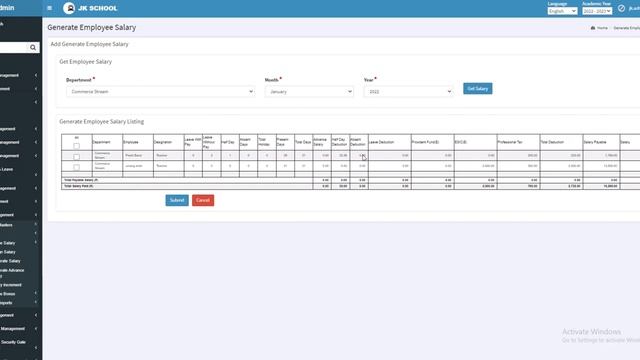640x360 pixels.
Task: Tick the checkbox of the second employee row
Action: pos(76,167)
